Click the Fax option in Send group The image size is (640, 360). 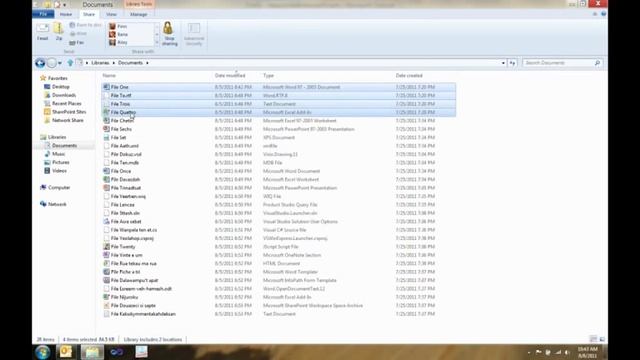[76, 42]
